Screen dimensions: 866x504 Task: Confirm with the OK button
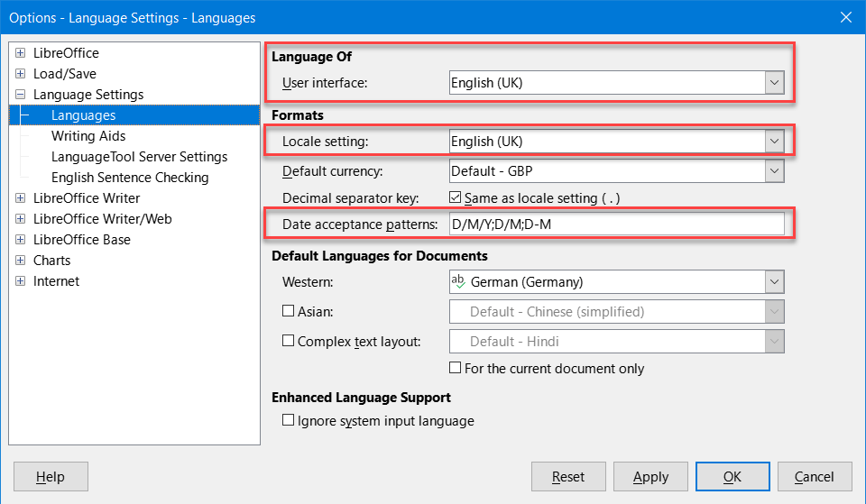pos(732,476)
